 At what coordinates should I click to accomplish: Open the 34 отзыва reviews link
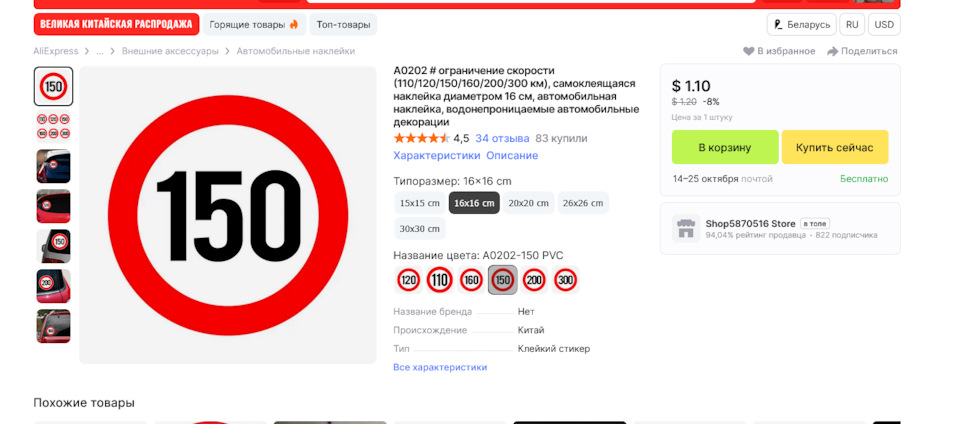click(502, 138)
